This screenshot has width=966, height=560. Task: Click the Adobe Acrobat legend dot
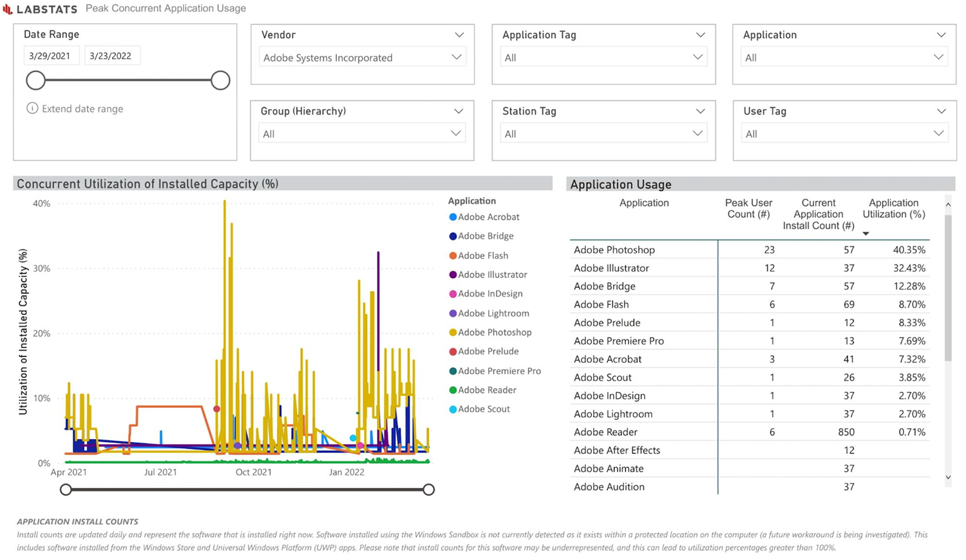(x=453, y=217)
